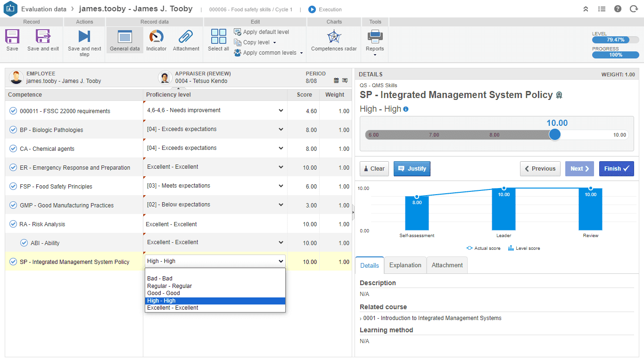
Task: Toggle check circle for GMP - Good Manufacturing Practices
Action: tap(13, 205)
